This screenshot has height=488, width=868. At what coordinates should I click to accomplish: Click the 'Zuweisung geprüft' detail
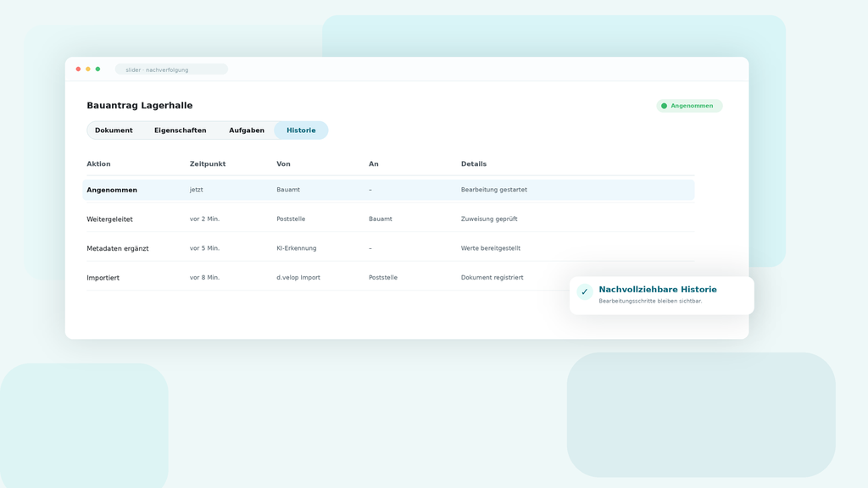coord(489,219)
